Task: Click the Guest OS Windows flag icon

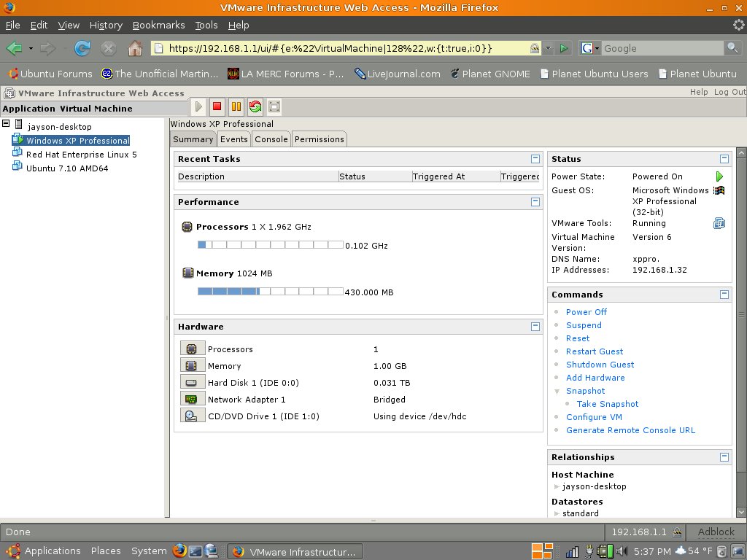Action: click(719, 190)
